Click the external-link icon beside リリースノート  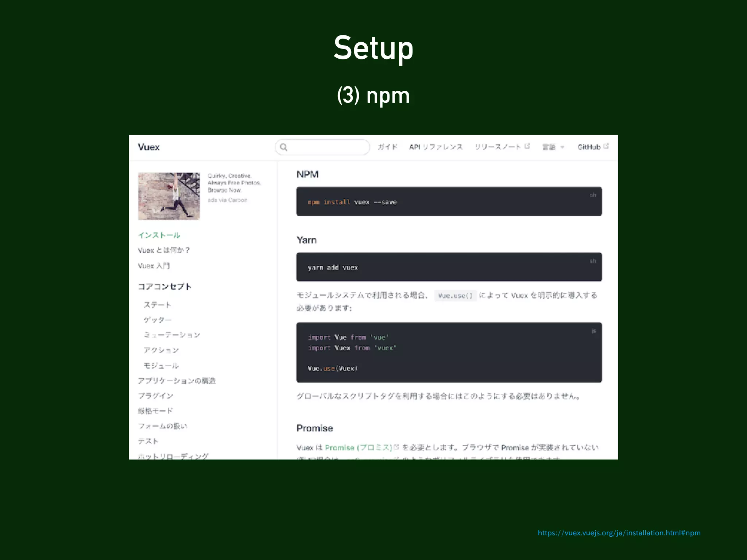(x=527, y=146)
